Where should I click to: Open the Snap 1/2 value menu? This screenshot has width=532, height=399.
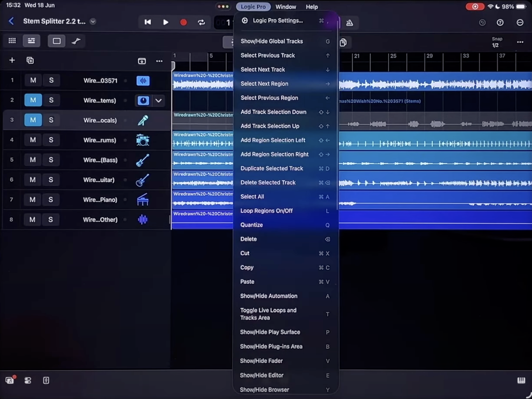coord(496,42)
